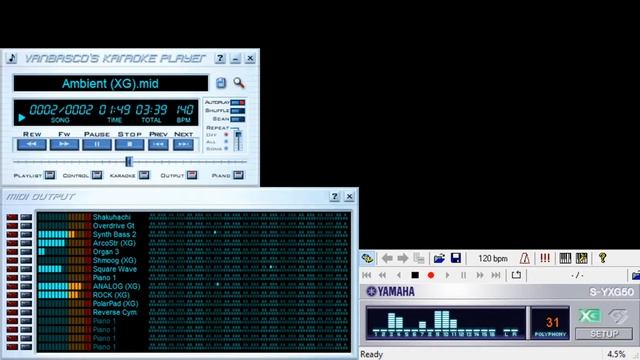Image resolution: width=640 pixels, height=360 pixels.
Task: Click the green XG logo button
Action: (x=589, y=316)
